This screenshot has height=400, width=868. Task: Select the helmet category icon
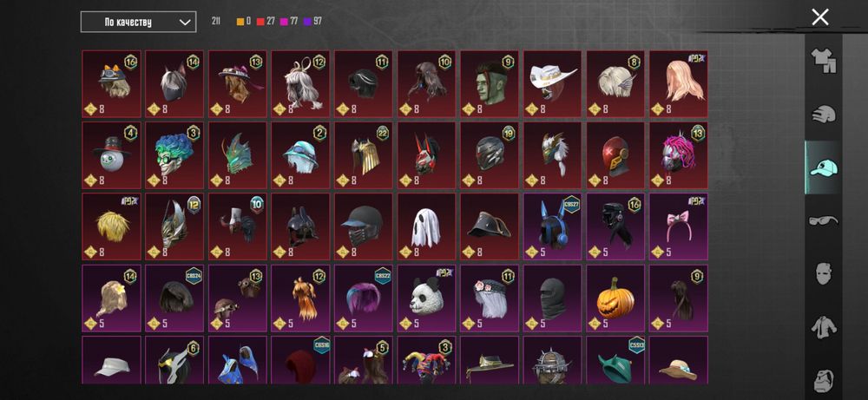(x=823, y=115)
